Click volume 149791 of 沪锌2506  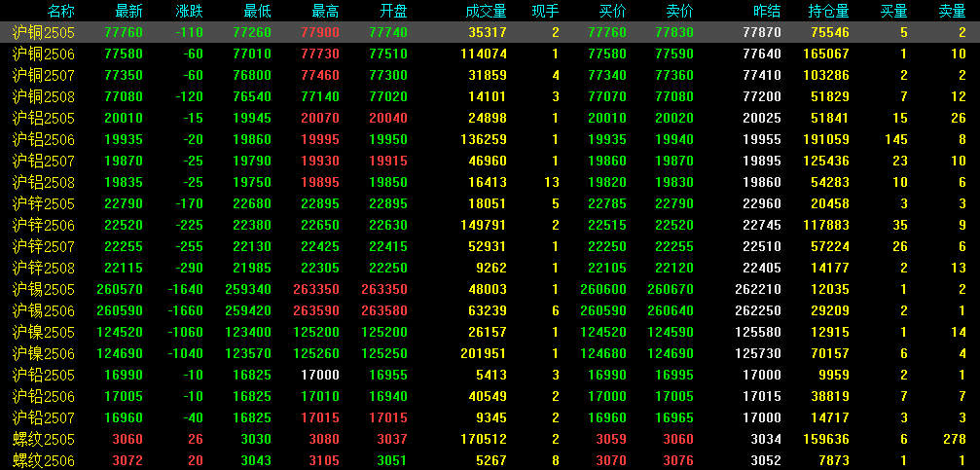484,226
